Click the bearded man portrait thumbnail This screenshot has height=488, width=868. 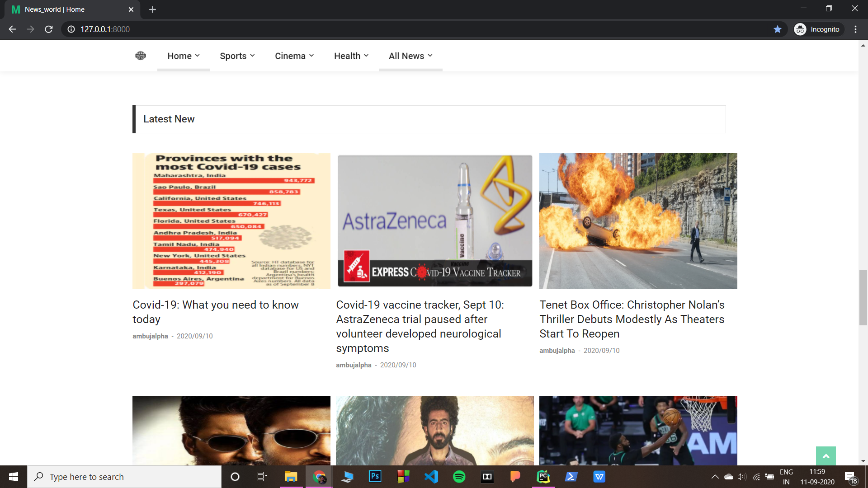435,431
